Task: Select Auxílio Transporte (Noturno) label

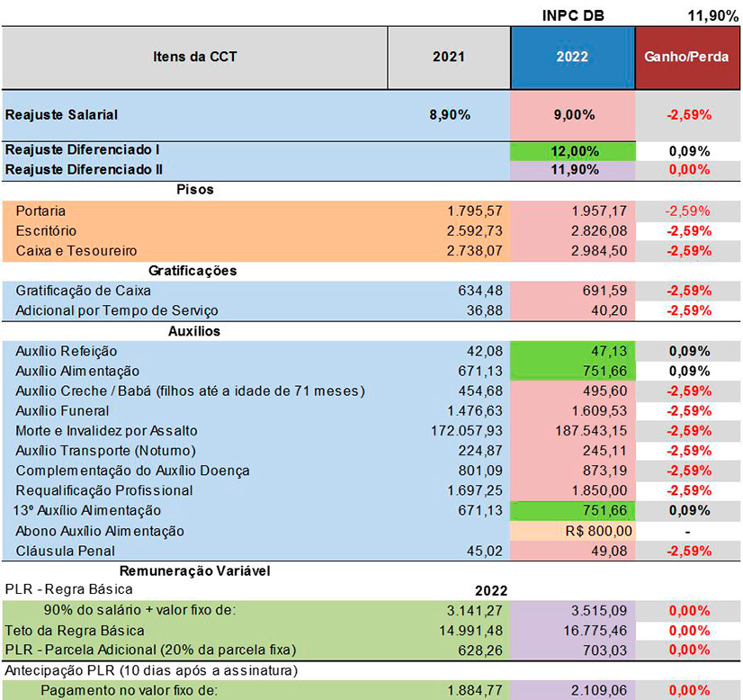Action: click(x=106, y=451)
